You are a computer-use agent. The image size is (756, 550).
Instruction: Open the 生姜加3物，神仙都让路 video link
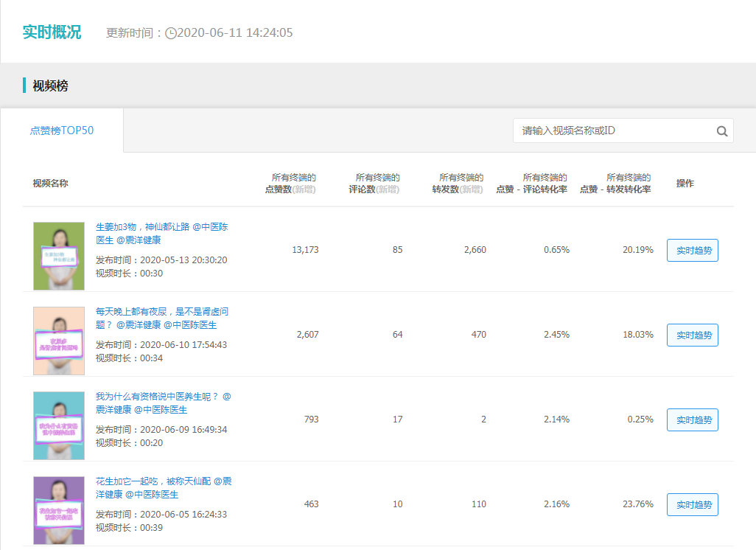click(162, 233)
